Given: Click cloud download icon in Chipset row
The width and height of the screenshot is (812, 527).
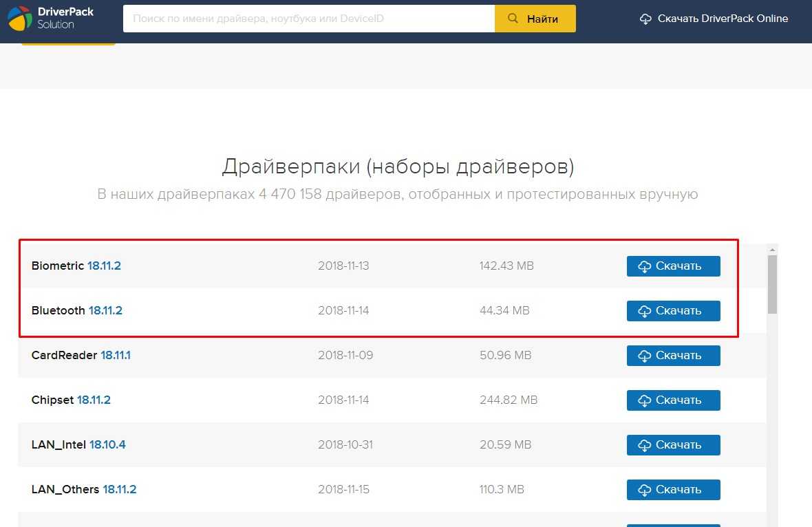Looking at the screenshot, I should [x=645, y=401].
